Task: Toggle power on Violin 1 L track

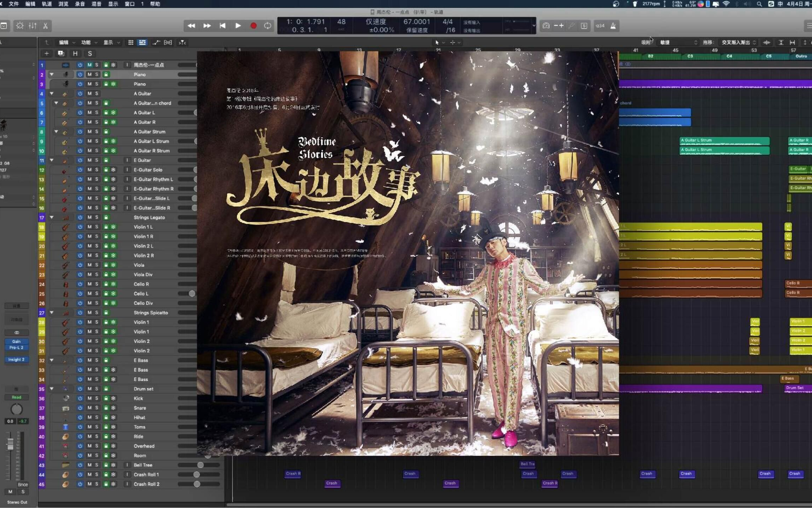Action: click(x=80, y=227)
